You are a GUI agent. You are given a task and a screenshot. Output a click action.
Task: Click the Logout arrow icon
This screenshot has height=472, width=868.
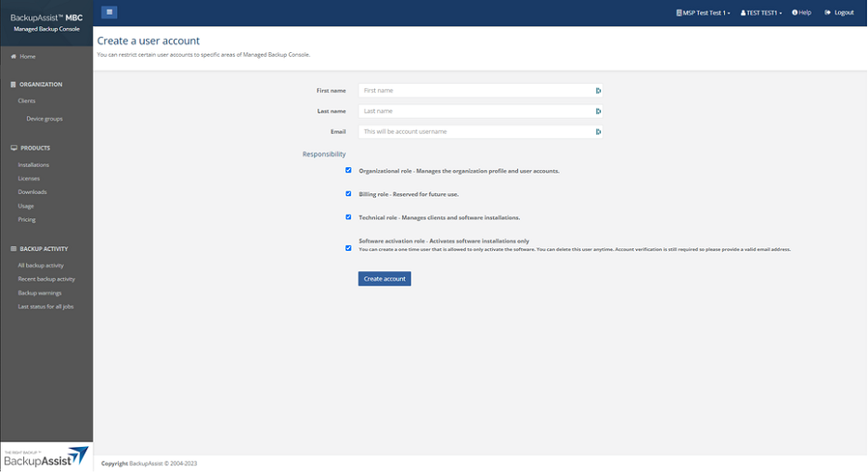coord(827,12)
